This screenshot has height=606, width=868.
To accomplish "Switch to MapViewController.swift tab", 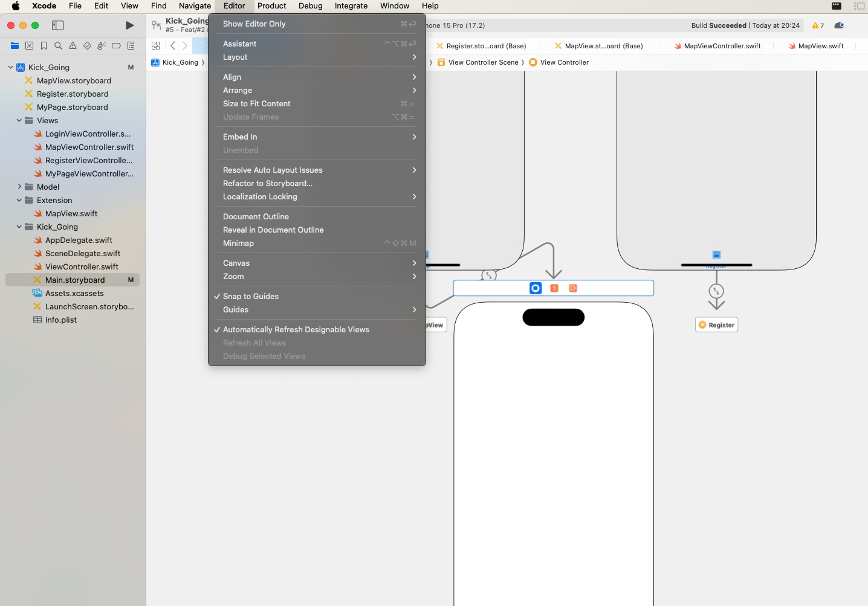I will tap(717, 46).
